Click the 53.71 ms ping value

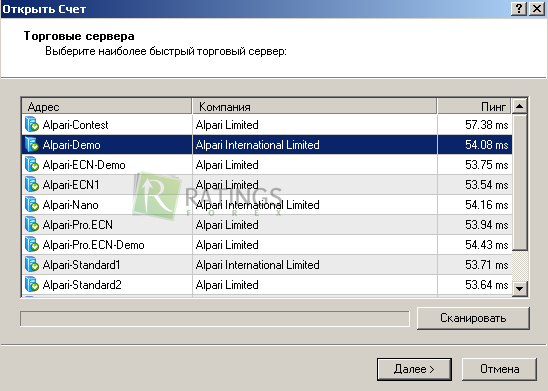tap(486, 265)
